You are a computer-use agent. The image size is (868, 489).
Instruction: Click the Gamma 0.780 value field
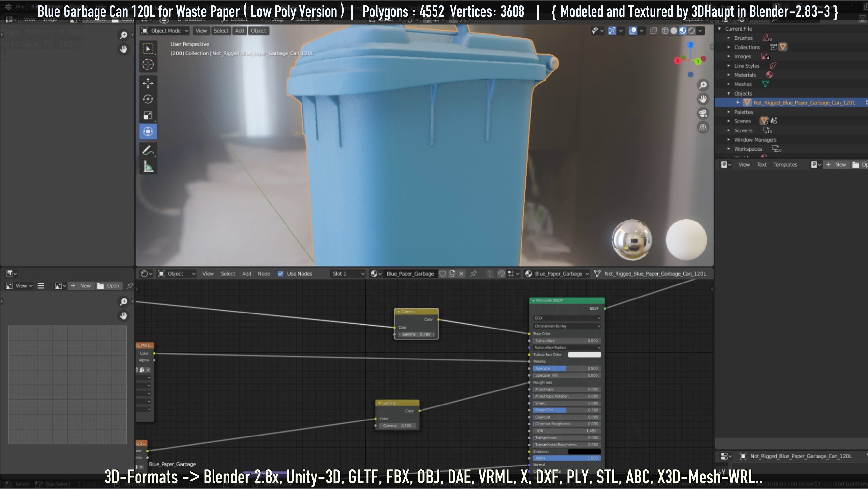click(417, 334)
